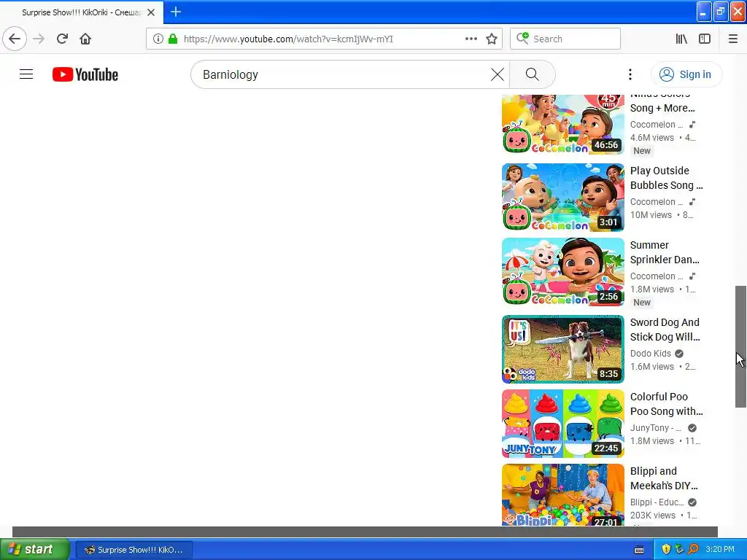Click the '1.6M views' text
Viewport: 747px width, 560px height.
click(x=651, y=366)
